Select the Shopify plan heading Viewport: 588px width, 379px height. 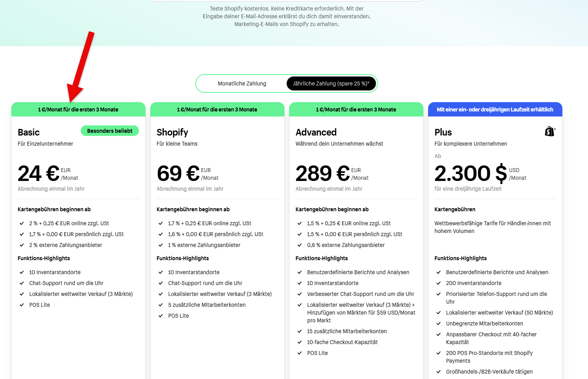(172, 132)
